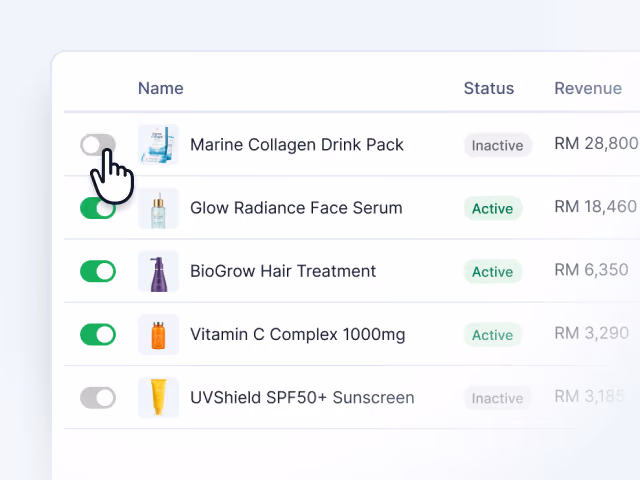Screen dimensions: 640x480
Task: Open the Marine Collagen Drink Pack product image
Action: (x=158, y=144)
